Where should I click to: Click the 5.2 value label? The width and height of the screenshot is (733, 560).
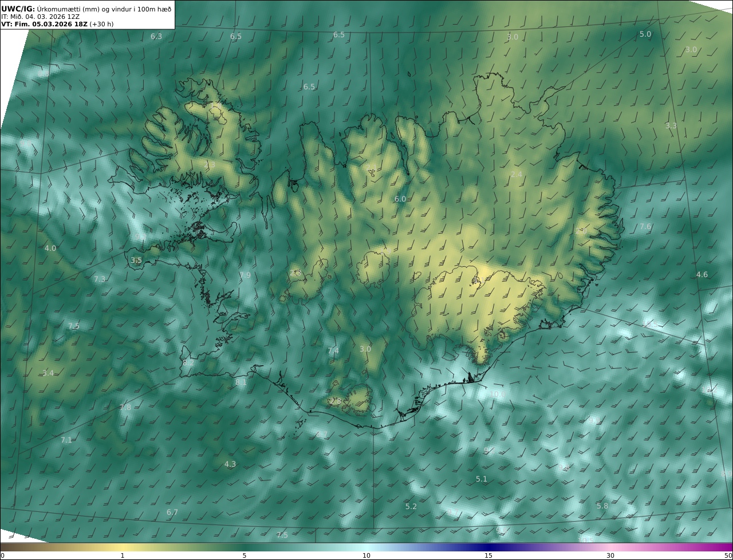(411, 506)
